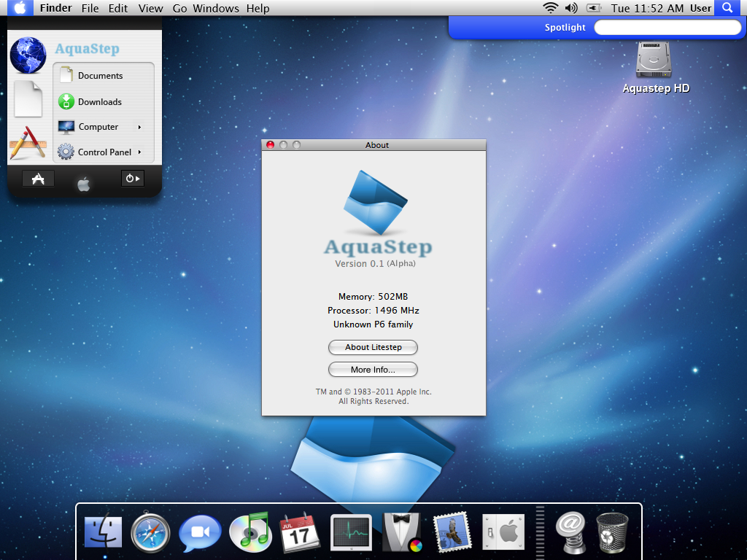Click the "Memory: 502MB" line
Viewport: 747px width, 560px height.
373,297
